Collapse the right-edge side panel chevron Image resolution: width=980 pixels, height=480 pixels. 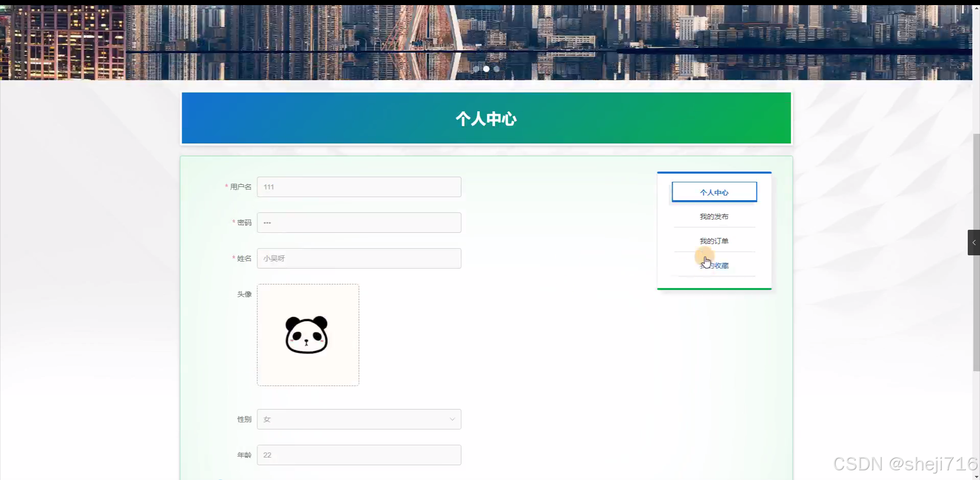[x=974, y=243]
